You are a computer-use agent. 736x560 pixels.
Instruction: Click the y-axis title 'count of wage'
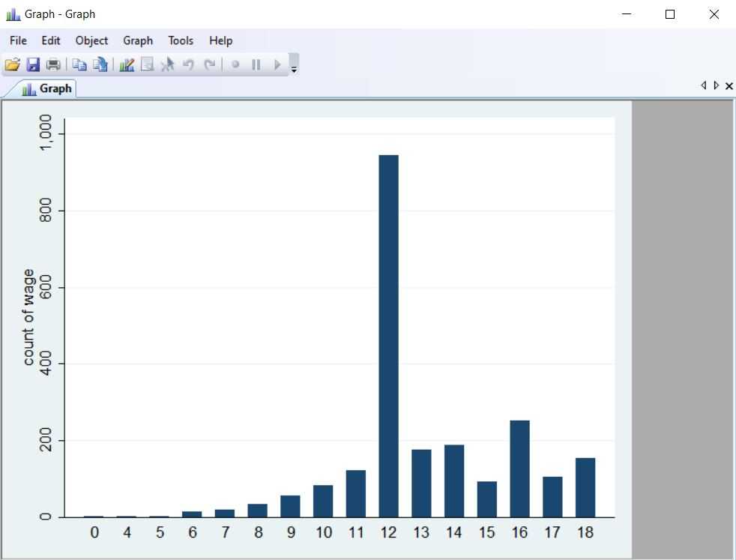[x=28, y=317]
